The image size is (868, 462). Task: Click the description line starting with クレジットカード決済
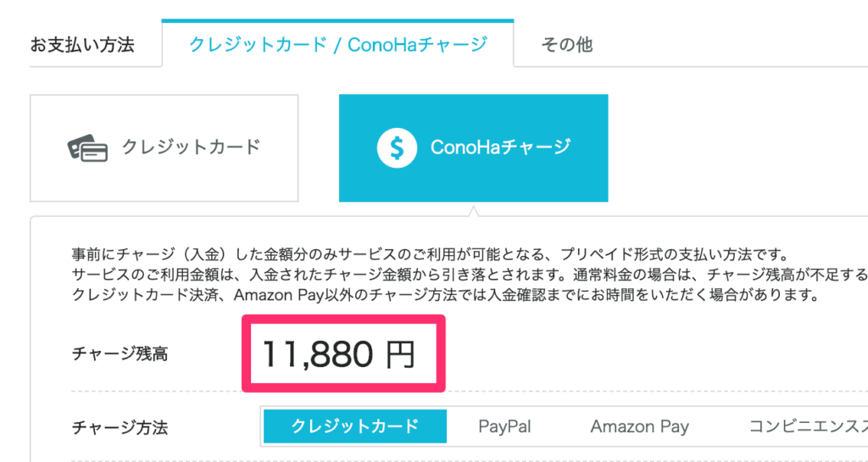[x=445, y=294]
